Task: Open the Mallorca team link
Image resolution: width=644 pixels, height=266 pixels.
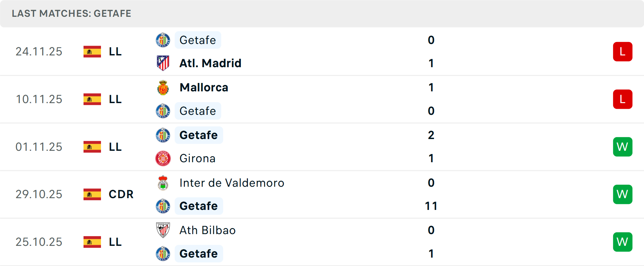Action: coord(204,88)
